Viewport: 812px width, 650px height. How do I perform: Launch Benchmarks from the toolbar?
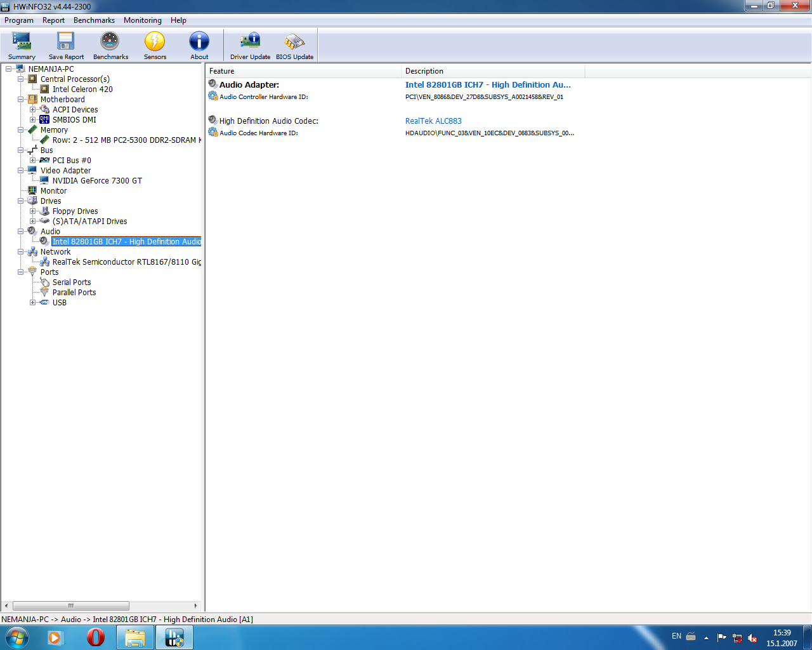coord(110,46)
